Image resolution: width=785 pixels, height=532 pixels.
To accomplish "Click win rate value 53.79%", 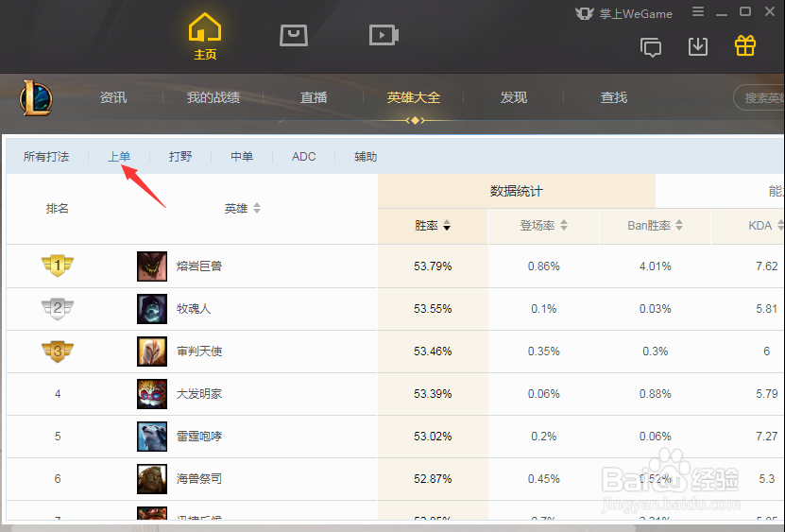I will [433, 266].
